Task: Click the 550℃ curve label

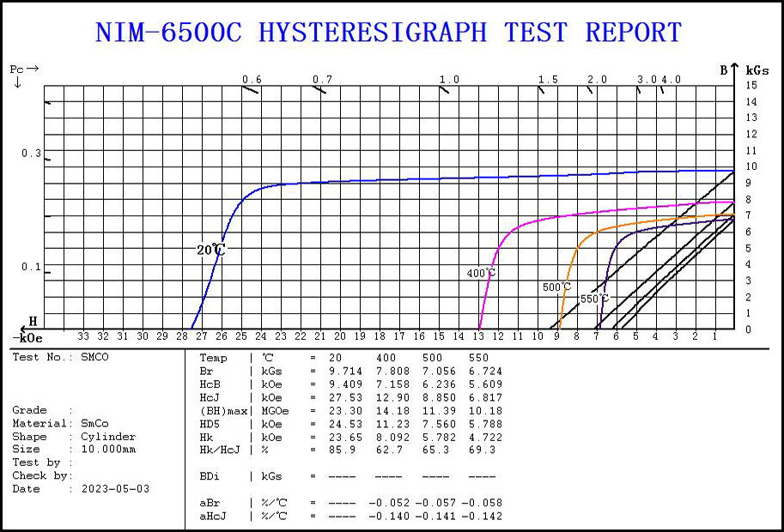Action: (x=593, y=299)
